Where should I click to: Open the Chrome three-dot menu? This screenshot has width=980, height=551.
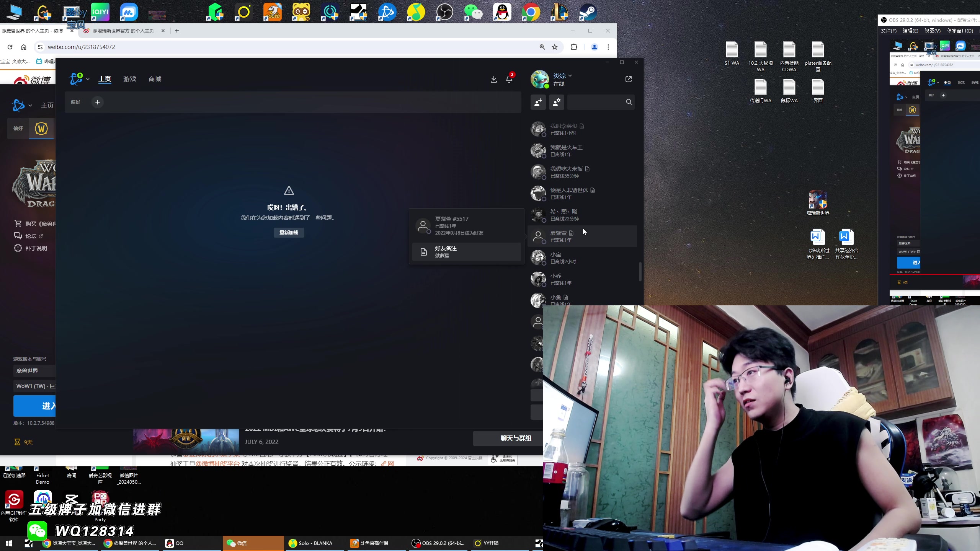pyautogui.click(x=608, y=47)
